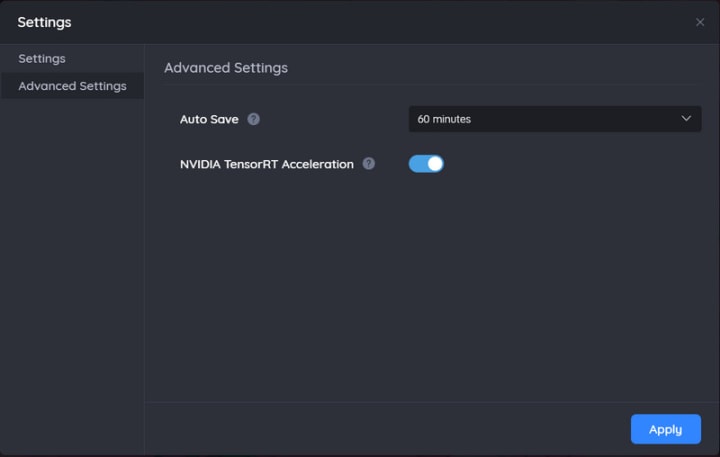Click the white knob of the TensorRT toggle
The width and height of the screenshot is (720, 457).
coord(434,164)
